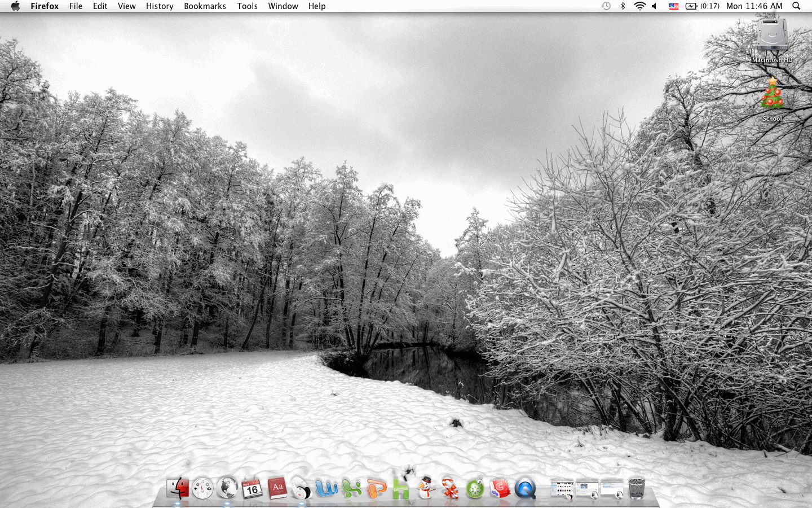Open the Firefox application menu

pos(45,6)
